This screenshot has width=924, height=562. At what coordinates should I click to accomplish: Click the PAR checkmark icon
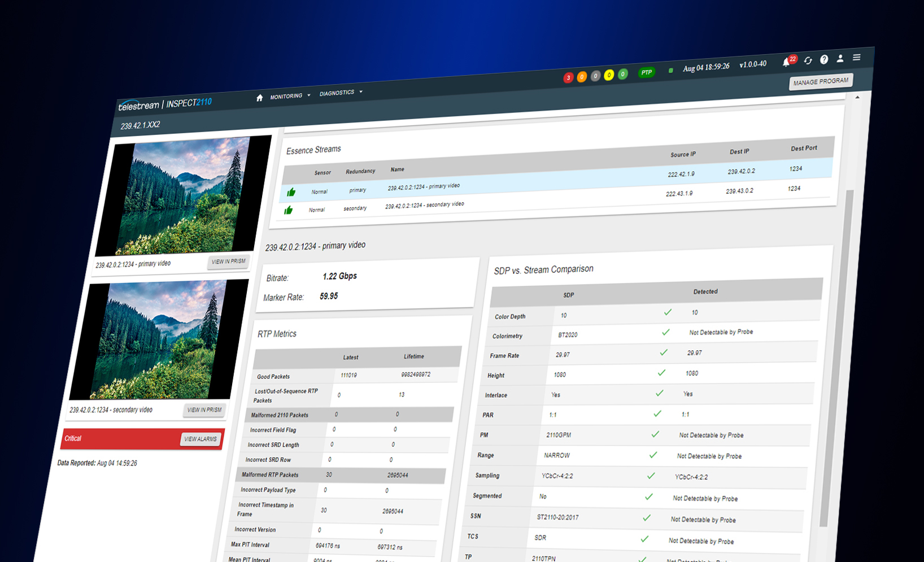tap(657, 414)
